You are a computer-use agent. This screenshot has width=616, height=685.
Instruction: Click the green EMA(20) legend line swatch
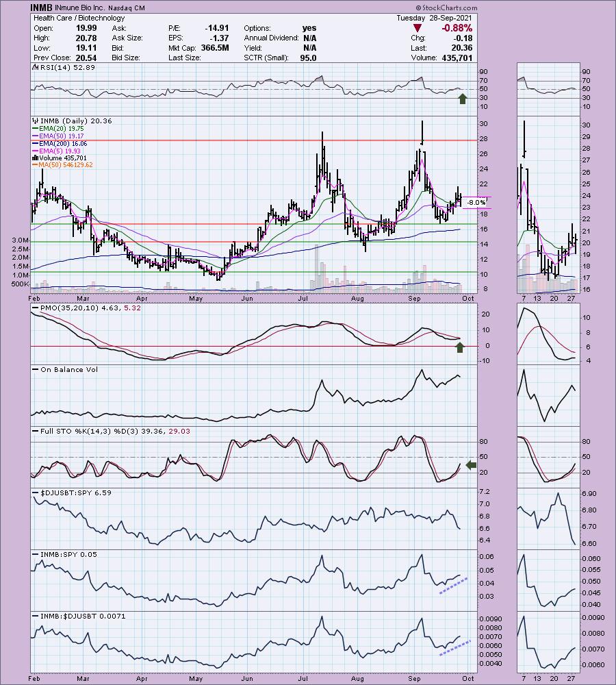[35, 129]
